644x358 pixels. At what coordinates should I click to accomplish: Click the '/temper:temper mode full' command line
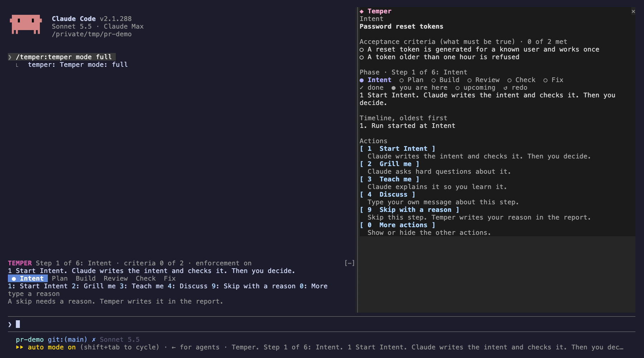62,57
